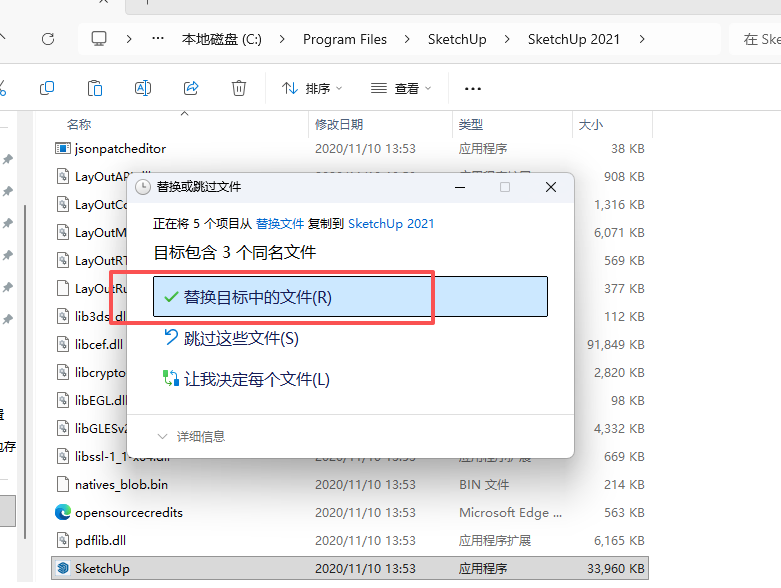Click the Copy toolbar icon
The height and width of the screenshot is (588, 781).
click(x=47, y=89)
